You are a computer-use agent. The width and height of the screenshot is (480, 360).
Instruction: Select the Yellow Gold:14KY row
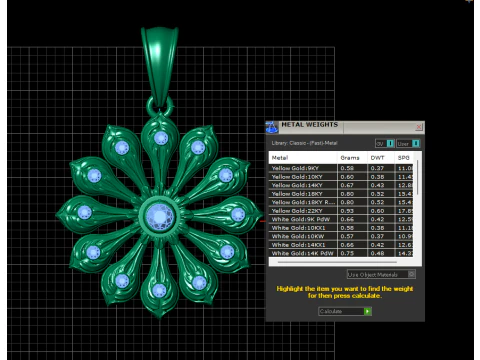point(341,185)
